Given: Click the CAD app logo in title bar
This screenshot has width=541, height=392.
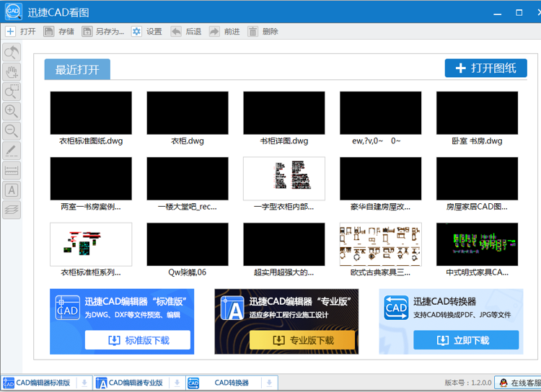Looking at the screenshot, I should pos(14,12).
